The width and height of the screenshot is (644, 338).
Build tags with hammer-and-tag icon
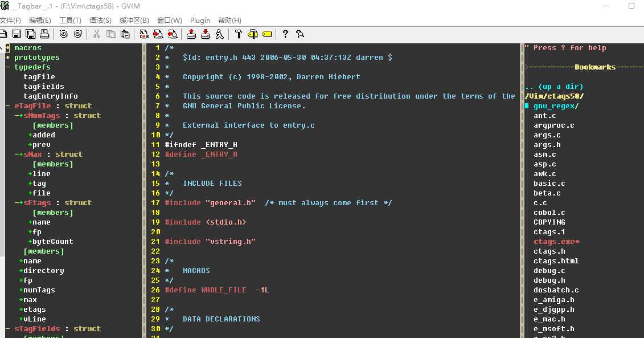(x=253, y=34)
